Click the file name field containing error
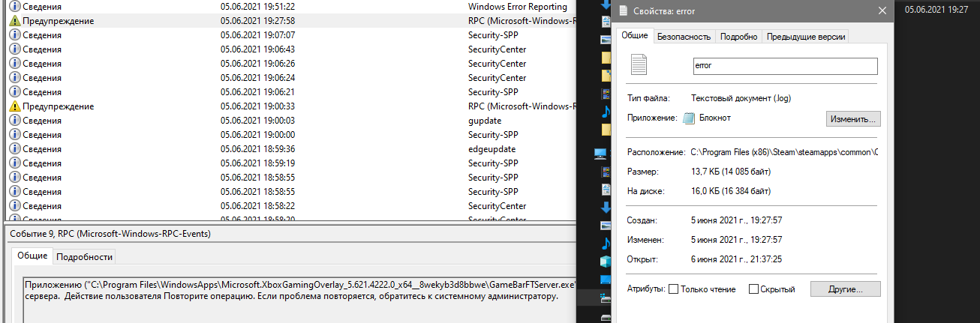 (x=784, y=66)
